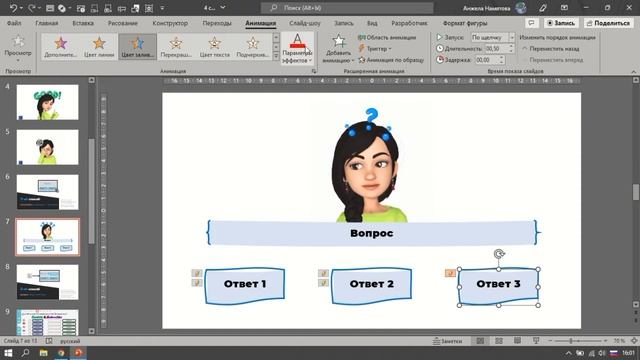Screen dimensions: 640x360
Task: Open Effect Options with red A icon
Action: pyautogui.click(x=297, y=48)
